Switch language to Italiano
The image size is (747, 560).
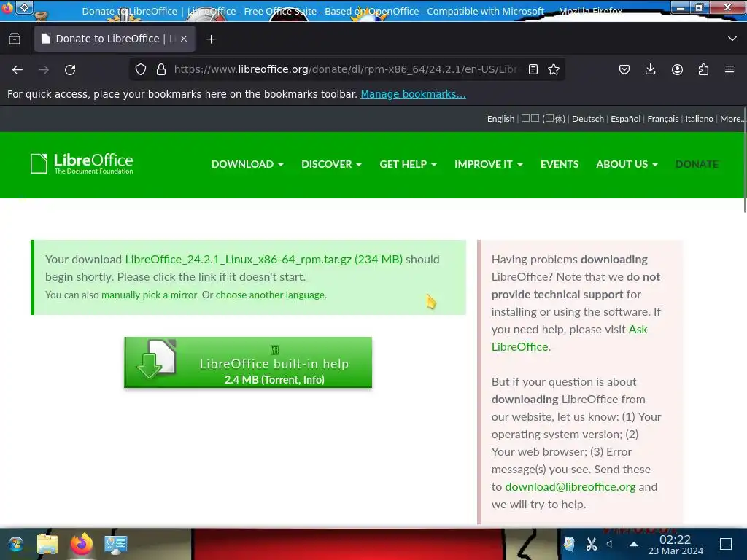pyautogui.click(x=699, y=119)
